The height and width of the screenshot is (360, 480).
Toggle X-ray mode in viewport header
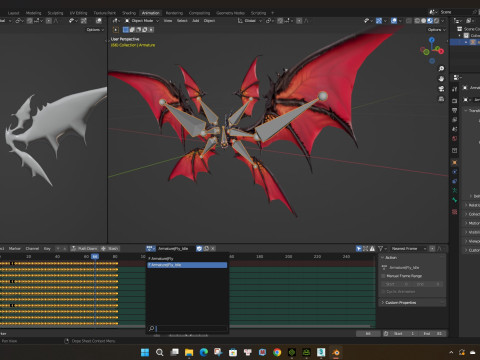(409, 21)
